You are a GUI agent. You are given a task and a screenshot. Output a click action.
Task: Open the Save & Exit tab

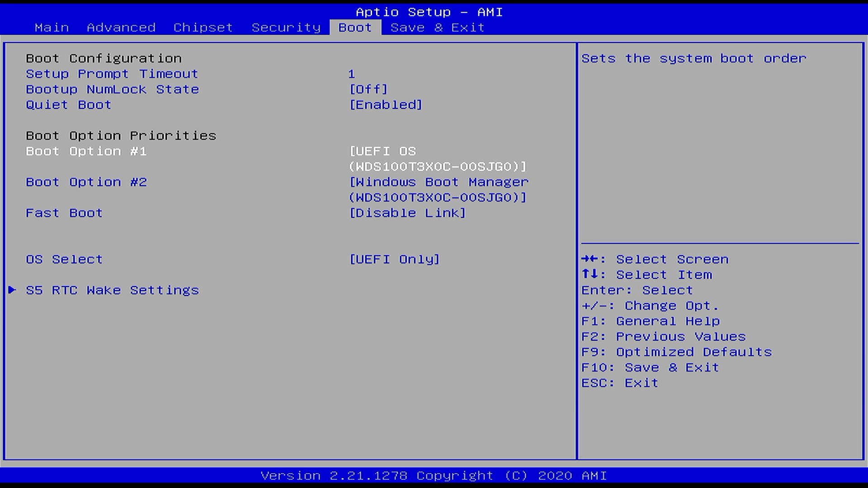point(437,28)
